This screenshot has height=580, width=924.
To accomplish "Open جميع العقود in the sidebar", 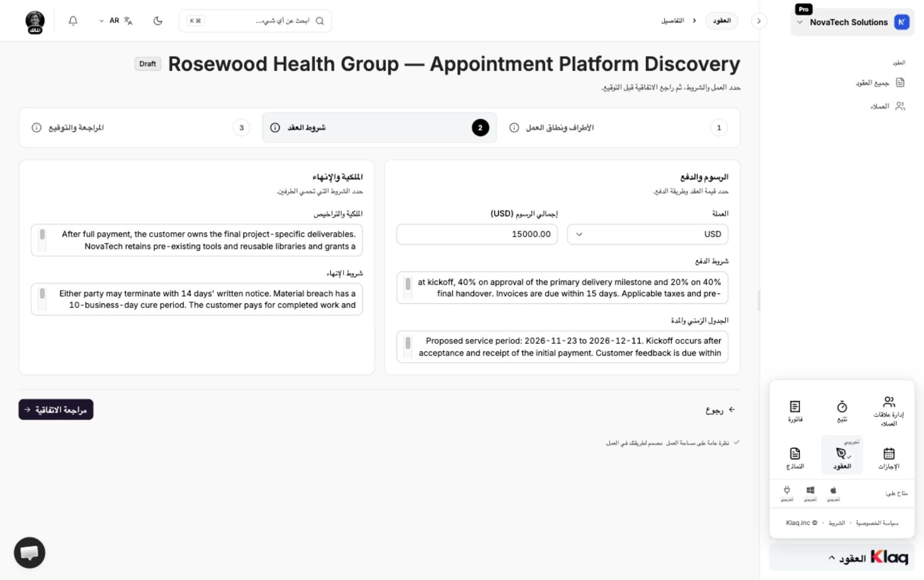I will tap(880, 83).
